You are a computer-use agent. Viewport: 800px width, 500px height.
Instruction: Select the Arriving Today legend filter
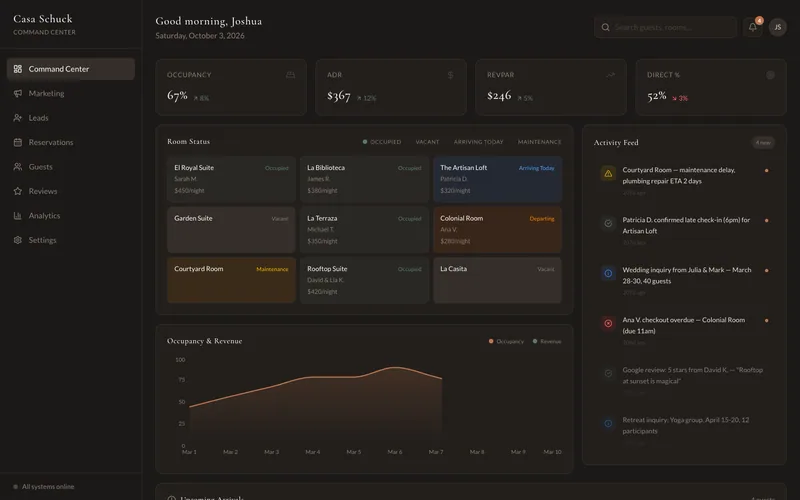[478, 142]
